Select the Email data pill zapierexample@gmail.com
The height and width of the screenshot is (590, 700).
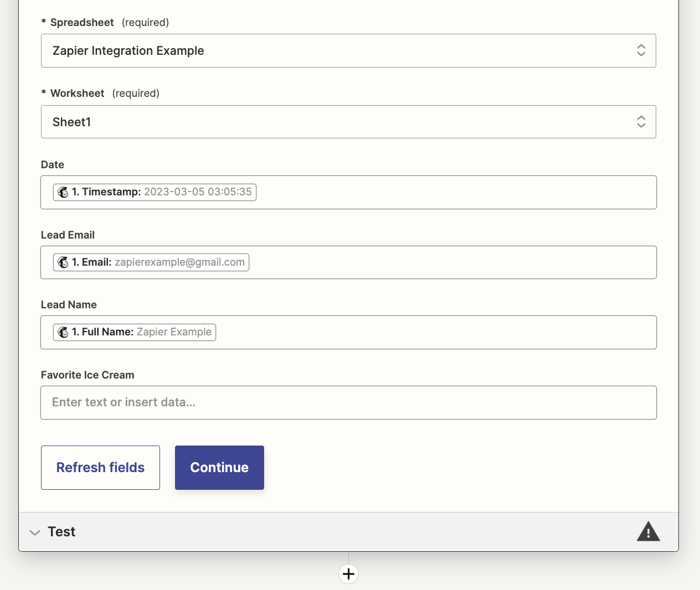(x=151, y=262)
